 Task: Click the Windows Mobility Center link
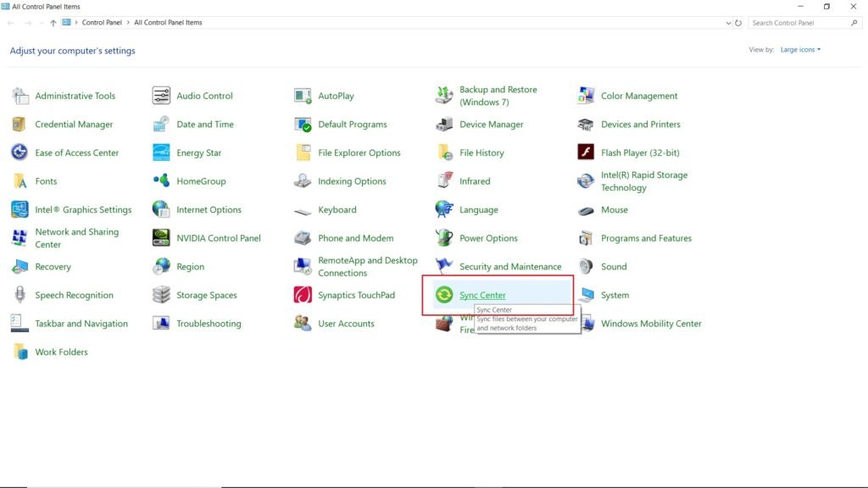click(x=651, y=324)
